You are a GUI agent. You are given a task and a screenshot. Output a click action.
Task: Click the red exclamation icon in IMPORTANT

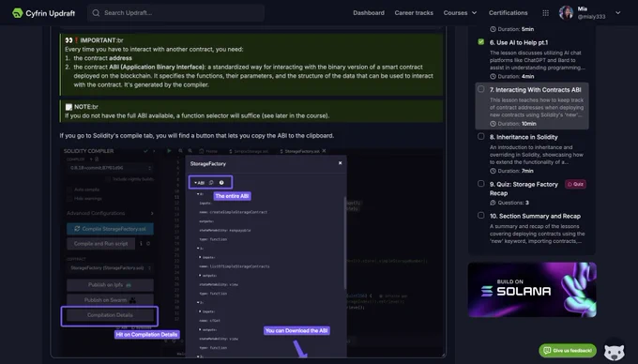tap(76, 40)
